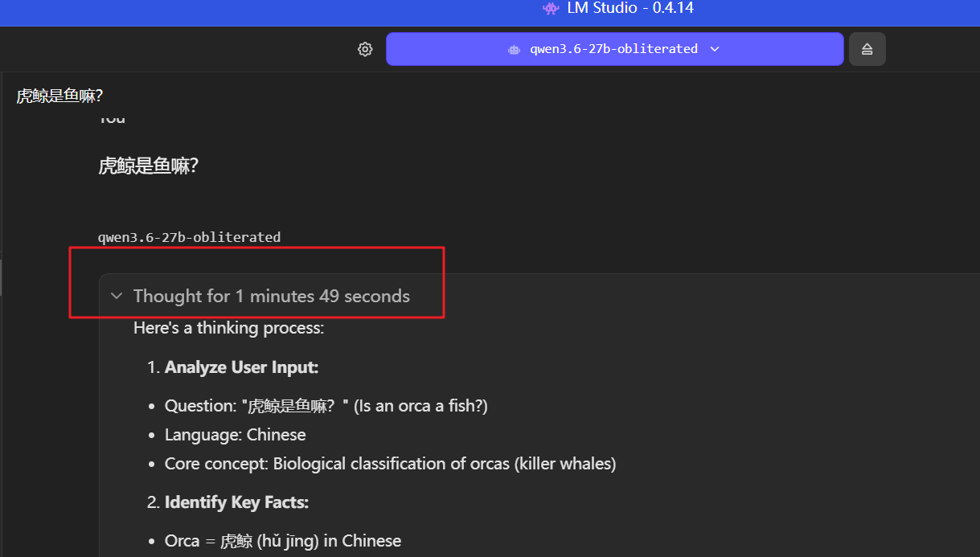Click the 'qwen3.6-27b-obliterated' label above the response
Screen dimensions: 980x557
click(x=189, y=237)
